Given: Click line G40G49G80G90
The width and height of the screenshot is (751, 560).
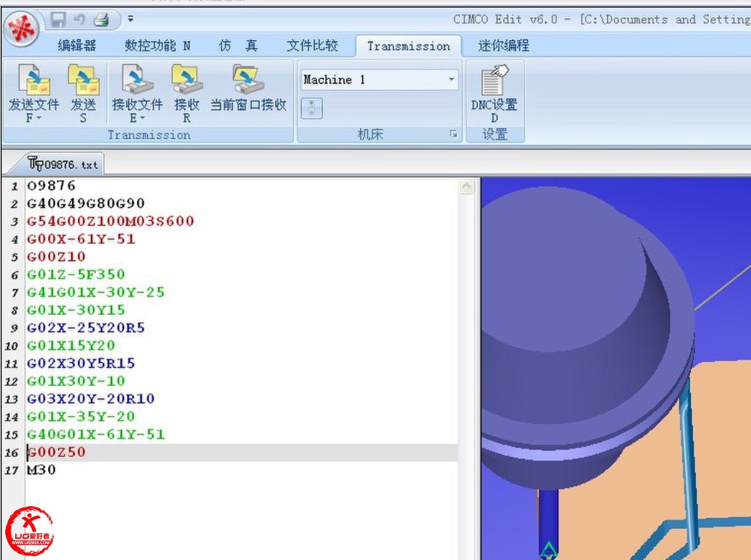Looking at the screenshot, I should [86, 203].
